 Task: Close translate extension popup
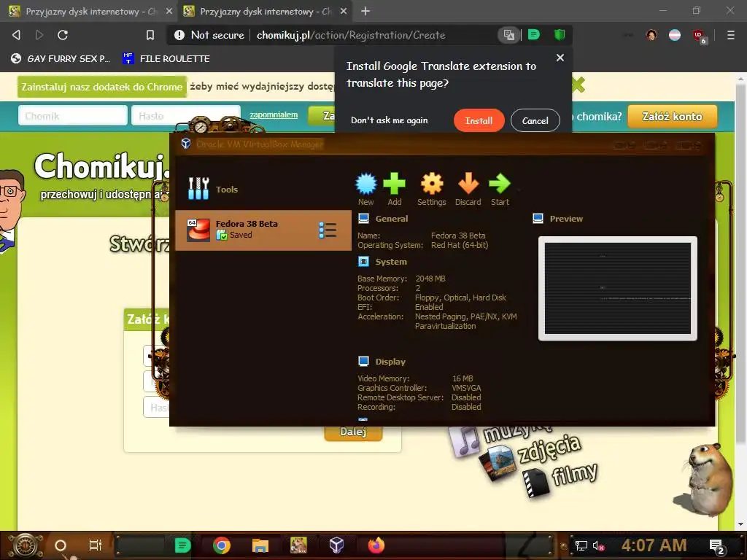(x=560, y=58)
